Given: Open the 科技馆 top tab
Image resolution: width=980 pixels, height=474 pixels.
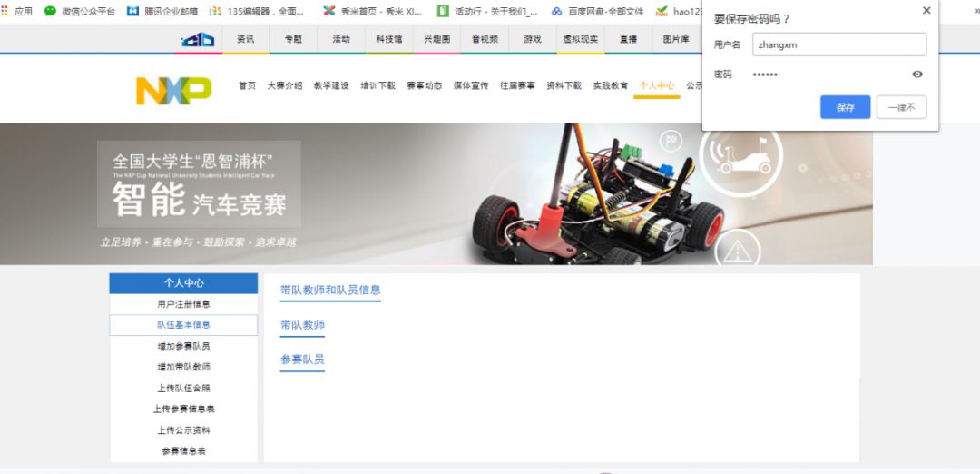Looking at the screenshot, I should (x=388, y=39).
